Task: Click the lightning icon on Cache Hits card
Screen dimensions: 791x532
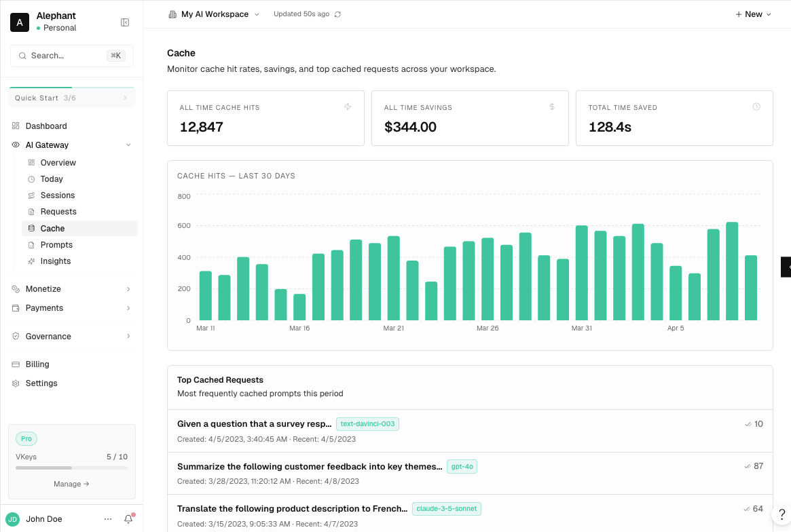Action: tap(348, 107)
